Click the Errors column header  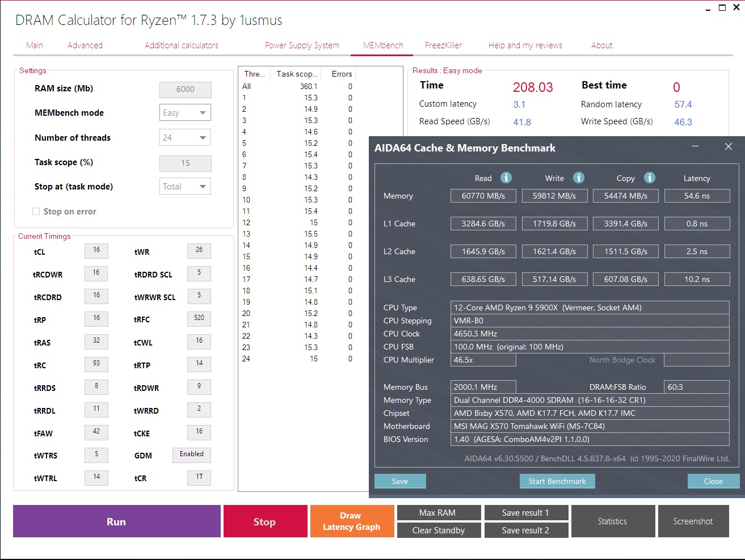(339, 74)
